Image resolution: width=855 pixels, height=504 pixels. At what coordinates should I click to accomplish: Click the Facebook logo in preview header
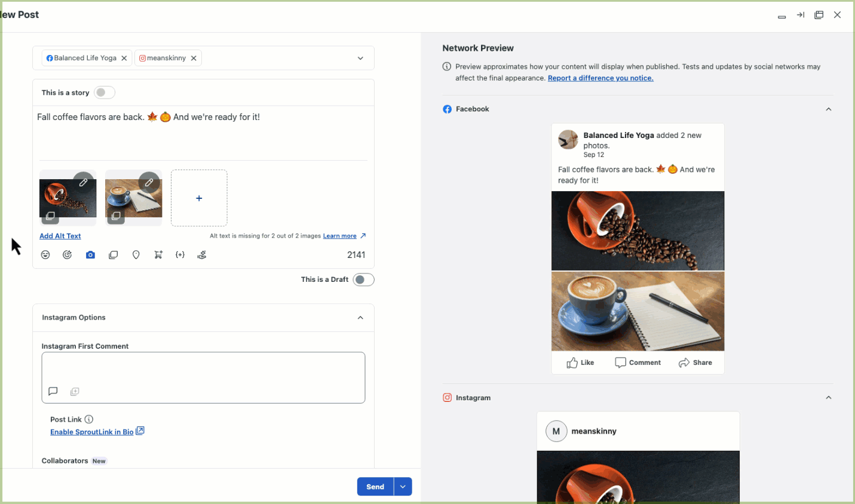[x=447, y=109]
